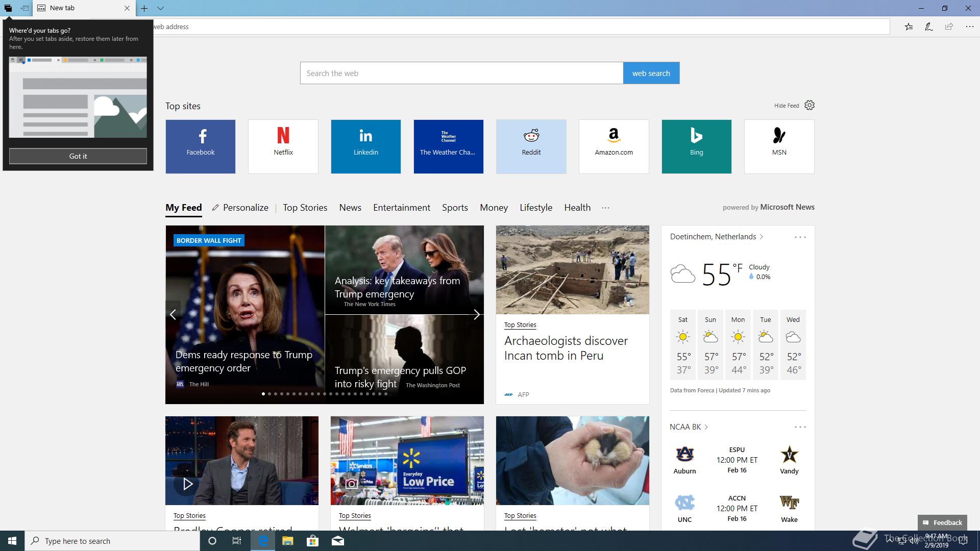Open Mail app from taskbar
The width and height of the screenshot is (980, 551).
click(x=337, y=541)
